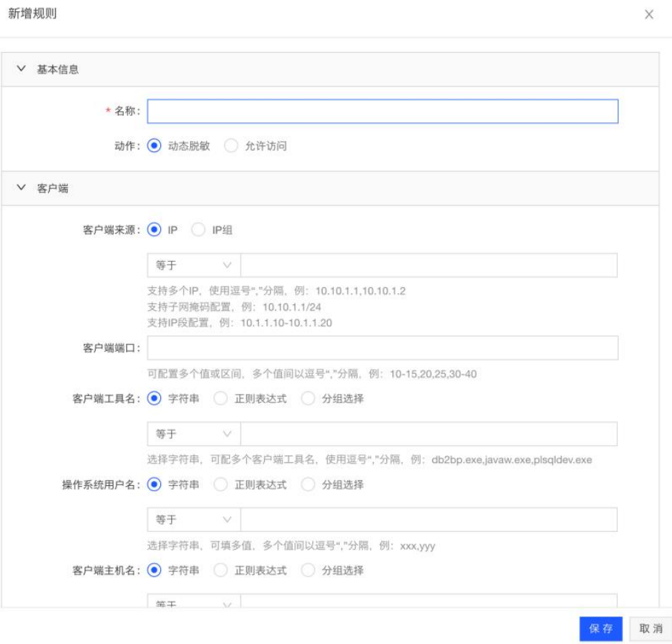Close the 新增规则 dialog with the X icon

pyautogui.click(x=649, y=15)
